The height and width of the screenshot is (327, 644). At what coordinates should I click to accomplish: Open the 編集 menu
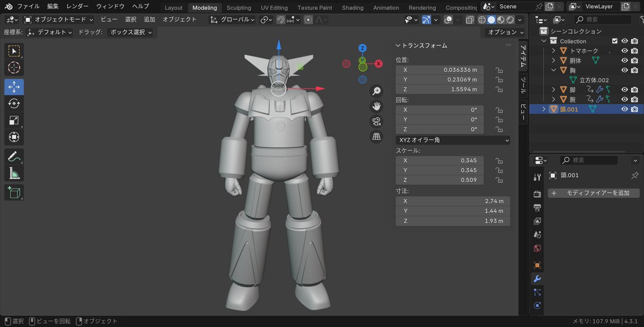point(53,6)
